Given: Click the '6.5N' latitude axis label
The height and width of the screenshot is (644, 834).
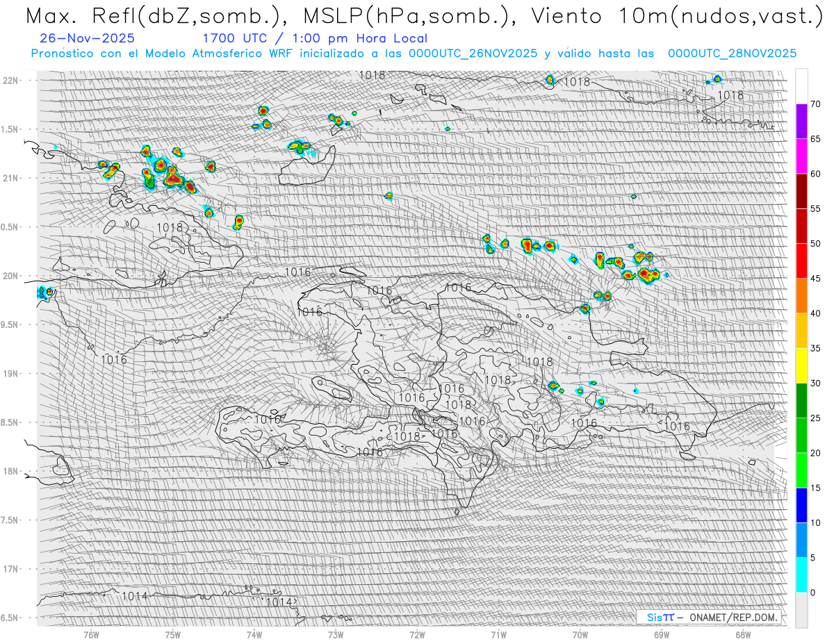Looking at the screenshot, I should [x=10, y=618].
